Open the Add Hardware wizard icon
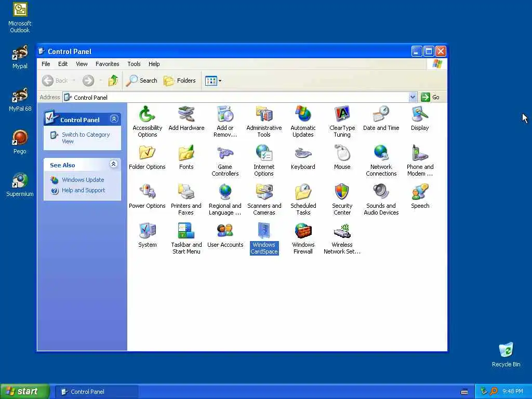Viewport: 532px width, 399px height. (x=187, y=118)
